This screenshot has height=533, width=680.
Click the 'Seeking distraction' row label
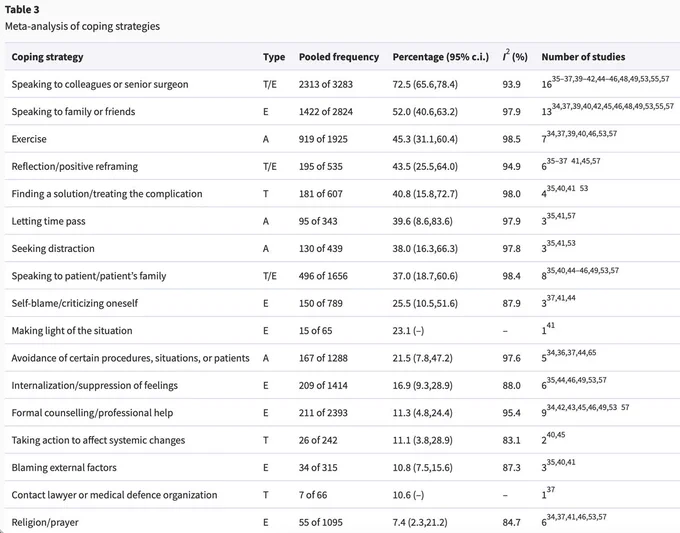coord(53,249)
